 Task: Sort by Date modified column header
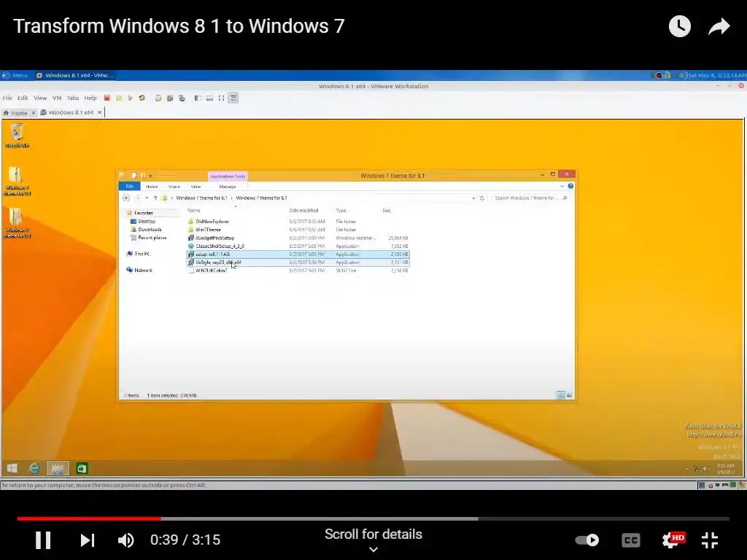[x=303, y=211]
